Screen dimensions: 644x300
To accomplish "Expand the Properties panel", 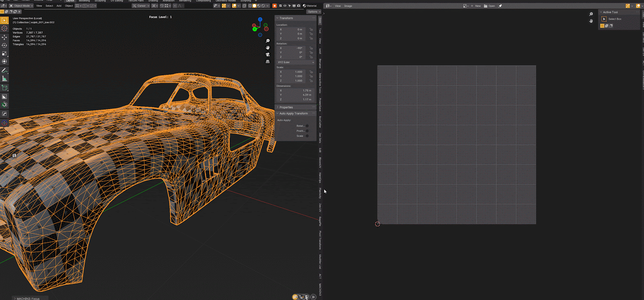I will coord(286,107).
